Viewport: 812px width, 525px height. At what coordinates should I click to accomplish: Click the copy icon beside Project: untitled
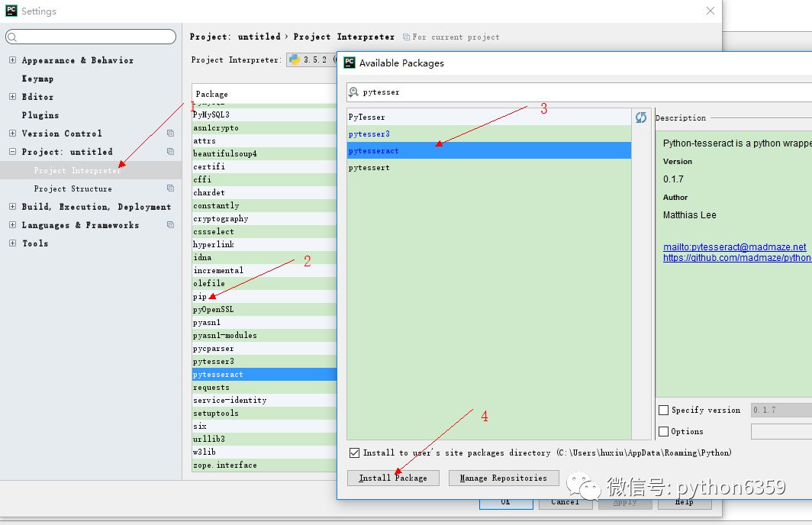pos(170,151)
